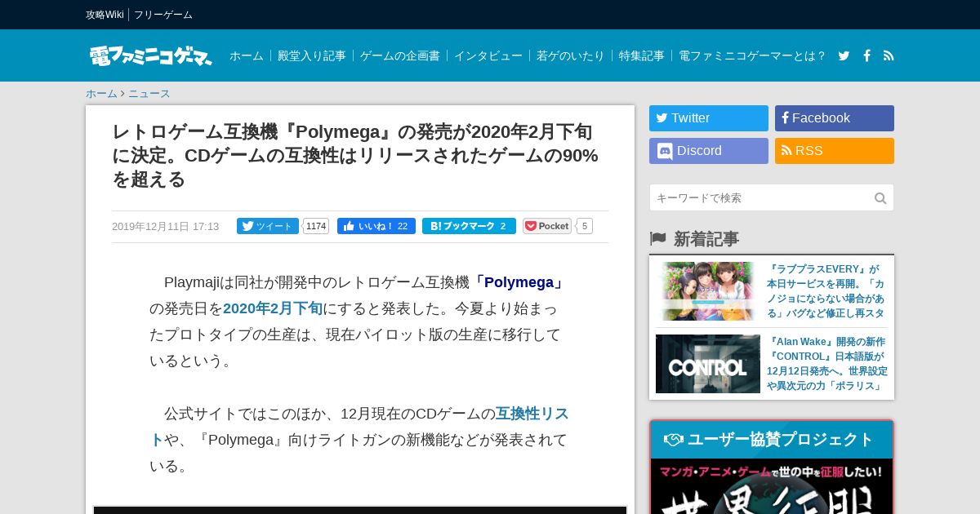The height and width of the screenshot is (514, 980).
Task: Open 『ラブプラスEVERY』 news headline link
Action: [x=826, y=291]
